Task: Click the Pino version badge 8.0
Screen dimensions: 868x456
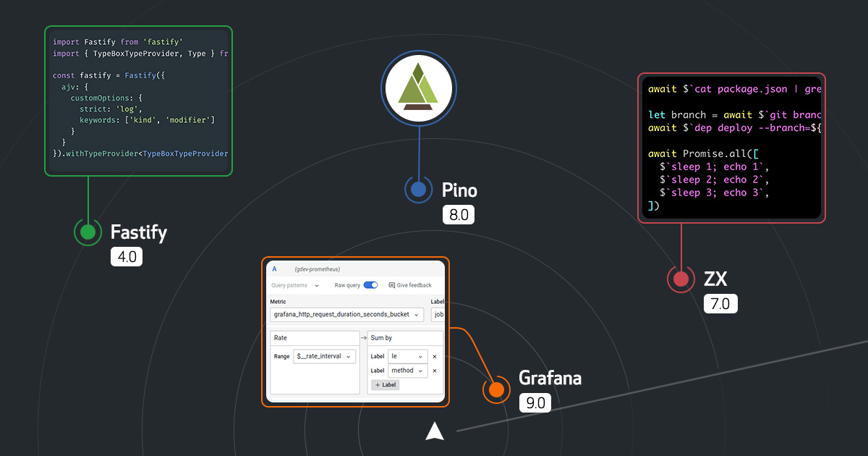Action: click(458, 214)
